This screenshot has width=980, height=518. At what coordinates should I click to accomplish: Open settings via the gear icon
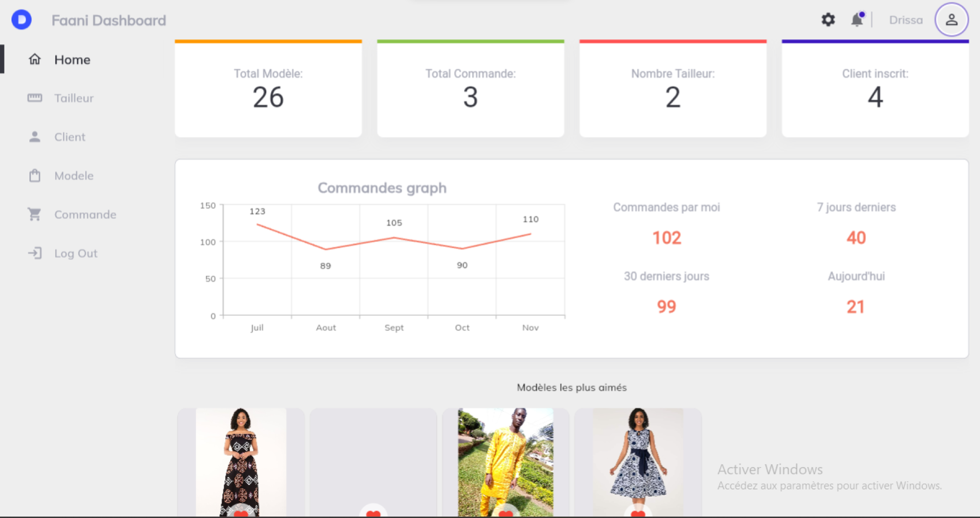click(x=828, y=20)
